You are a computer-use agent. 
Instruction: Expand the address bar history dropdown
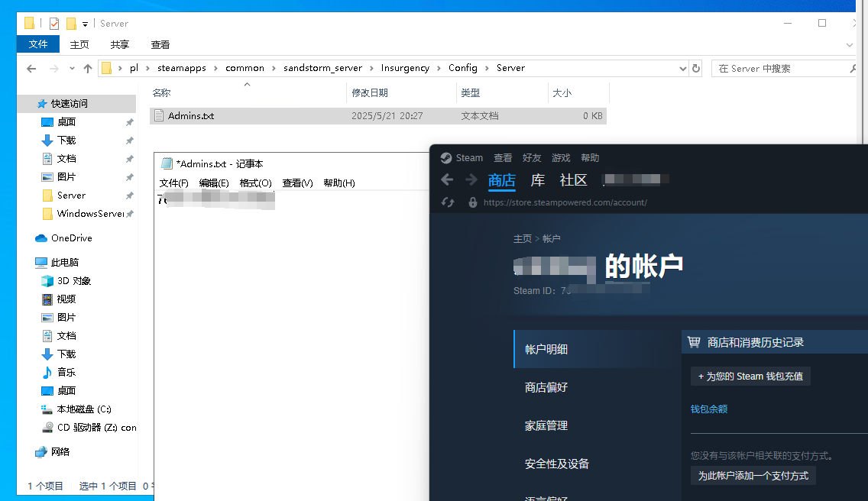tap(682, 69)
